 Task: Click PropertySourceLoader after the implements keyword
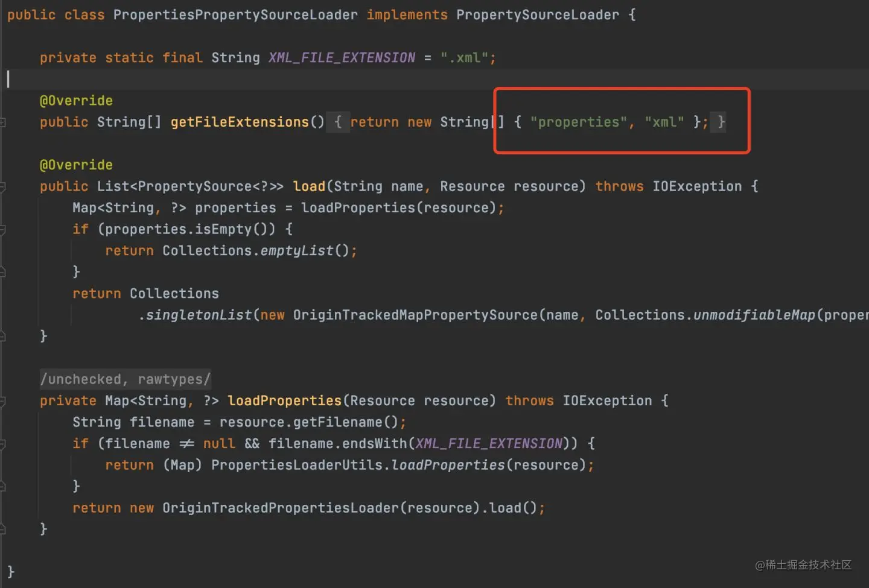point(538,14)
